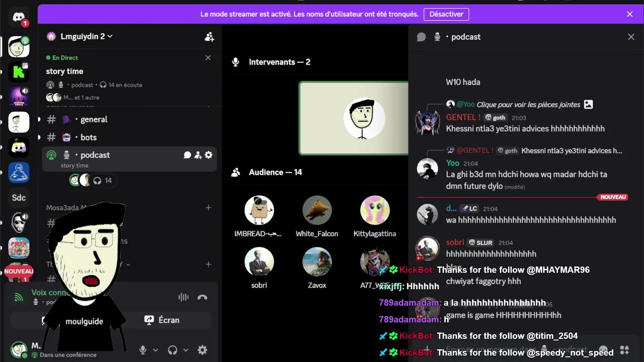Deafen audio with the headphones icon

[x=173, y=350]
